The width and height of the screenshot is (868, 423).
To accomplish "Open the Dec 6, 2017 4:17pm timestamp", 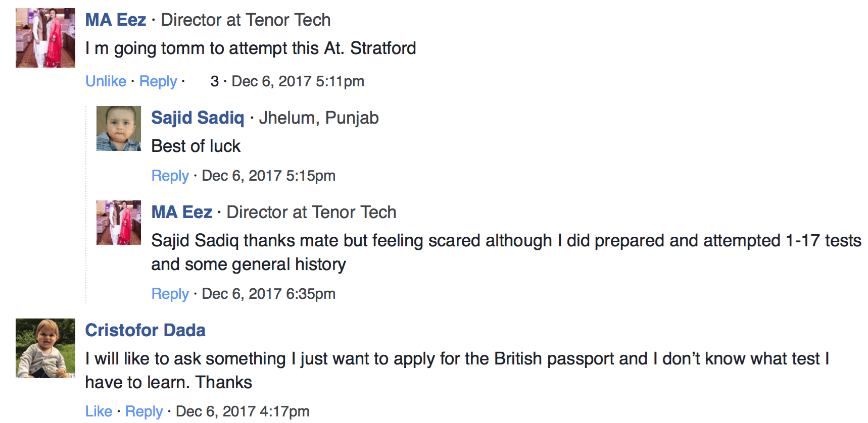I will (243, 411).
